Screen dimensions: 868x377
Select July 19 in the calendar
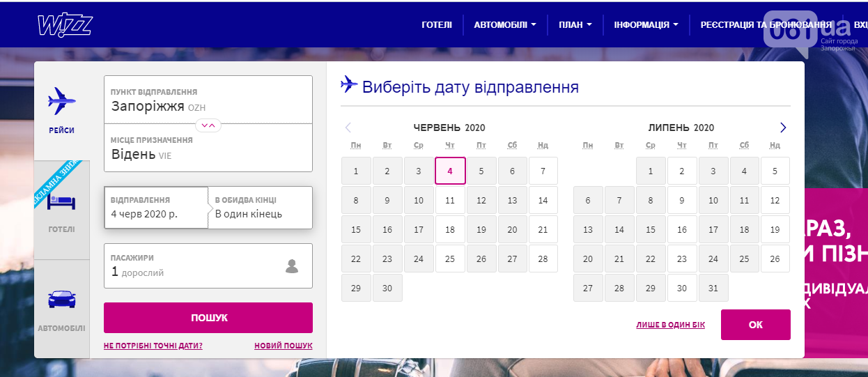point(775,229)
